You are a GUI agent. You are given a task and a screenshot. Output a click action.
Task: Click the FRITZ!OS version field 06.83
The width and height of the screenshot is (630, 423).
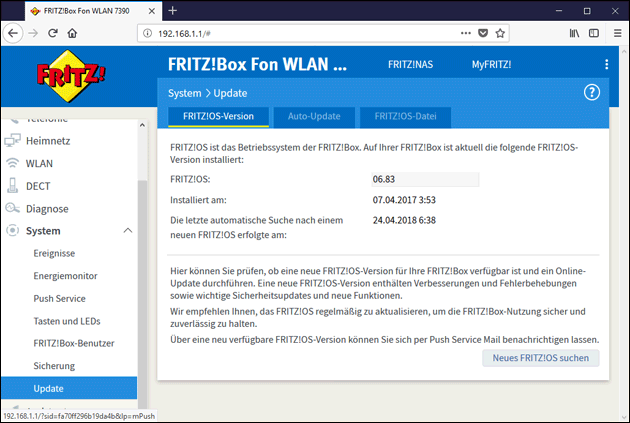[x=425, y=179]
